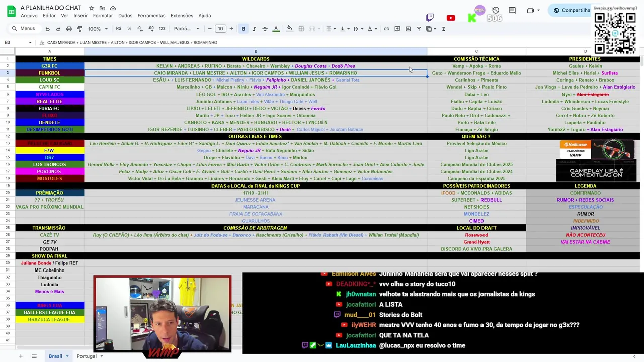This screenshot has height=362, width=644.
Task: Open the Formatar menu
Action: click(x=103, y=16)
